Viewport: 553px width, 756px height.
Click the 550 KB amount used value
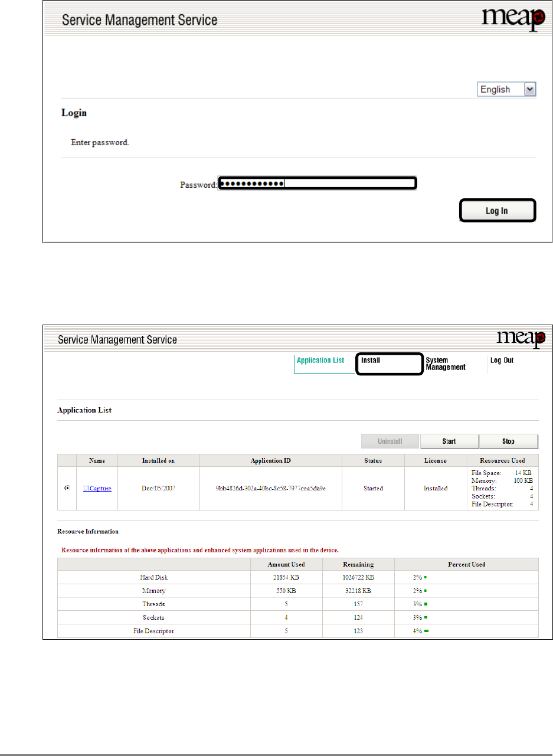click(x=286, y=591)
